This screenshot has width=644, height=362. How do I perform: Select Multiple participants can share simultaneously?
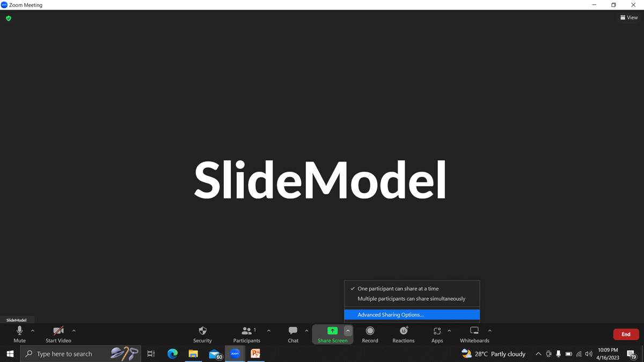coord(412,299)
